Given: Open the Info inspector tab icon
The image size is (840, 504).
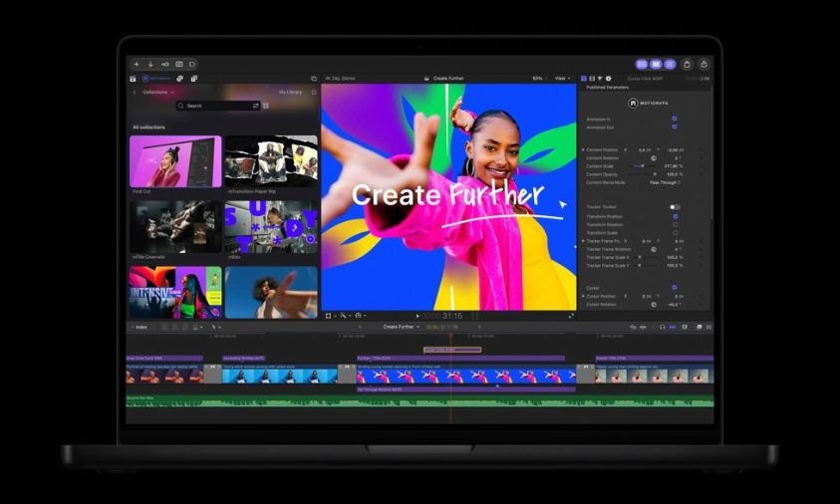Looking at the screenshot, I should pos(608,79).
